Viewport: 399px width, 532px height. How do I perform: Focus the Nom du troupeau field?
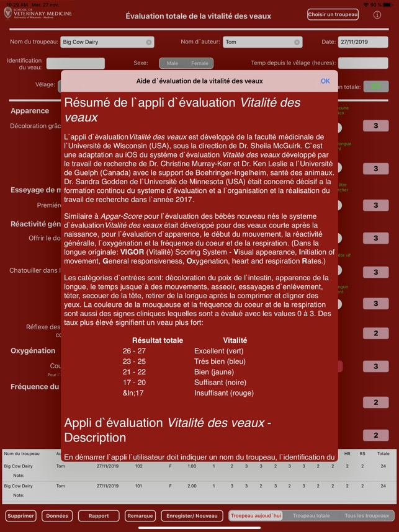point(107,42)
